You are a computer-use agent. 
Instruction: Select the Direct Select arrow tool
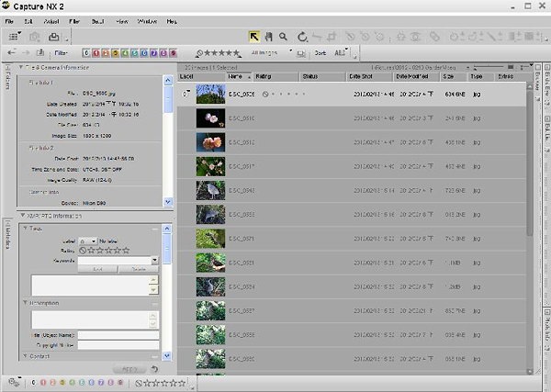tap(254, 37)
